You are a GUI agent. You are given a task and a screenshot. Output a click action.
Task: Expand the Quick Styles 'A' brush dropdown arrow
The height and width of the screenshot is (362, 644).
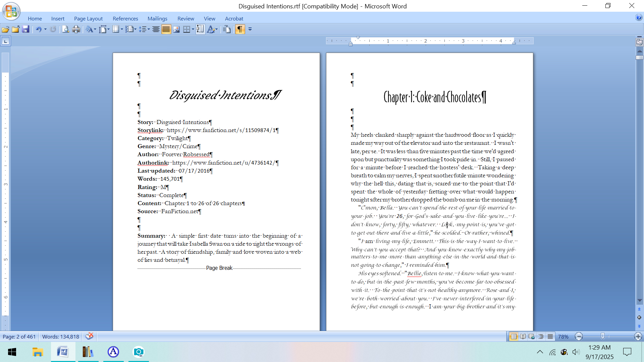tap(217, 29)
